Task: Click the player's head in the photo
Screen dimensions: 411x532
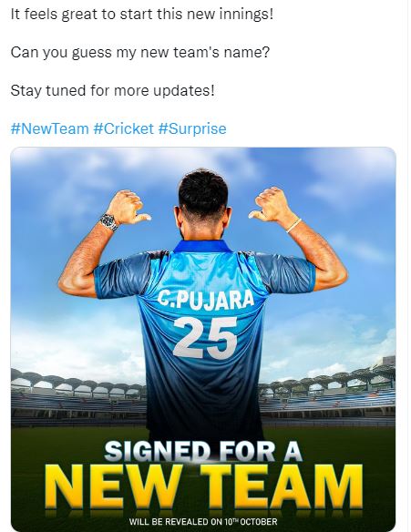Action: (203, 203)
